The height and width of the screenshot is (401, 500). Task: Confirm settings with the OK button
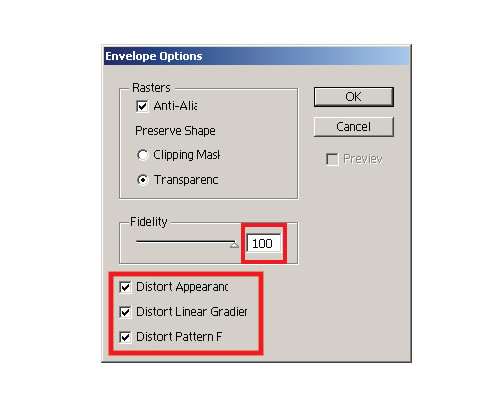354,97
